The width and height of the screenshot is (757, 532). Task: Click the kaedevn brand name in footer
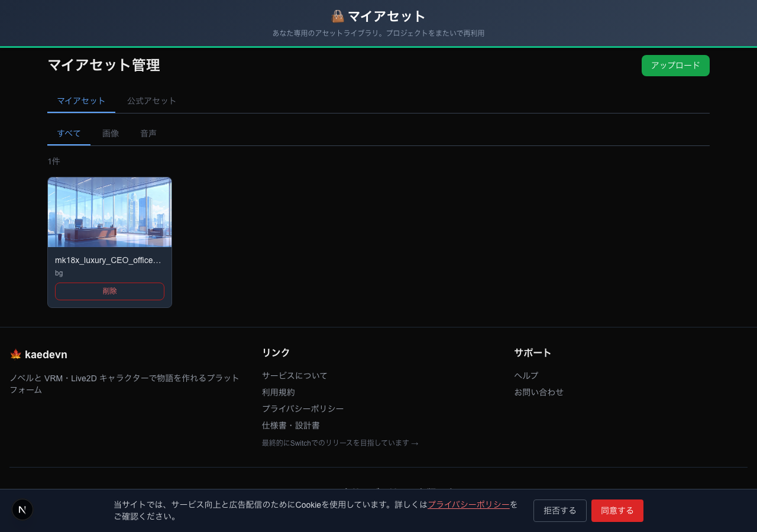pos(46,355)
